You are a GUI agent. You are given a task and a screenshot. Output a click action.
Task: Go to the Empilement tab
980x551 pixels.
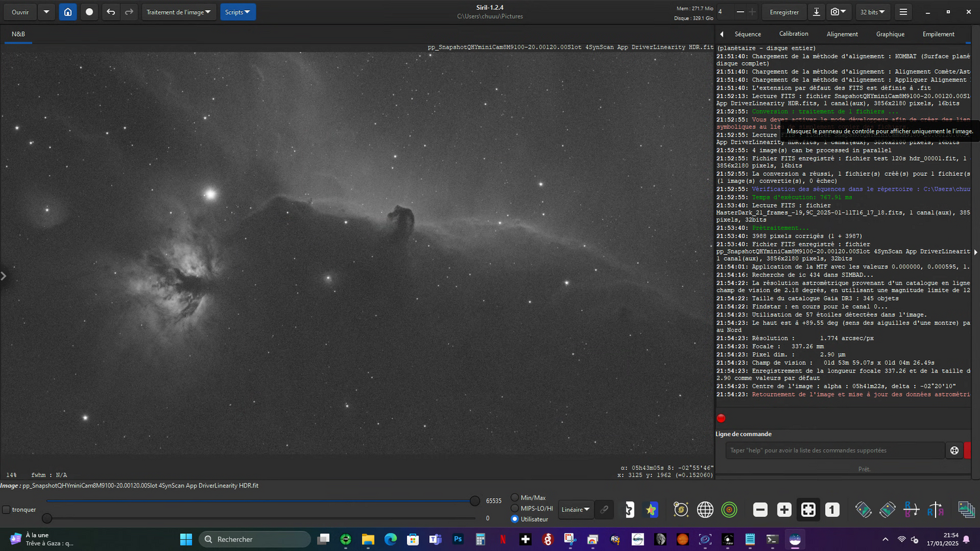click(x=938, y=34)
